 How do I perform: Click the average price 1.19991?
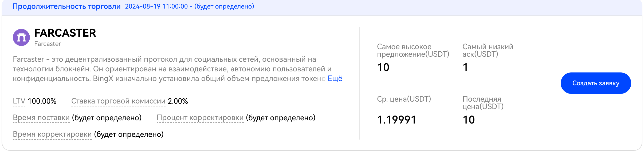click(396, 120)
